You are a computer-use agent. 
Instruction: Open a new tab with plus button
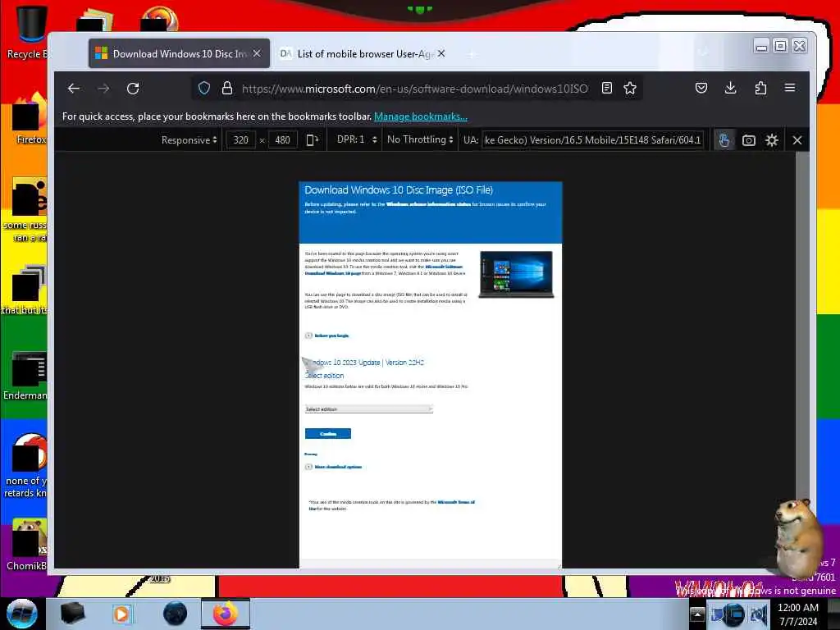pyautogui.click(x=472, y=54)
